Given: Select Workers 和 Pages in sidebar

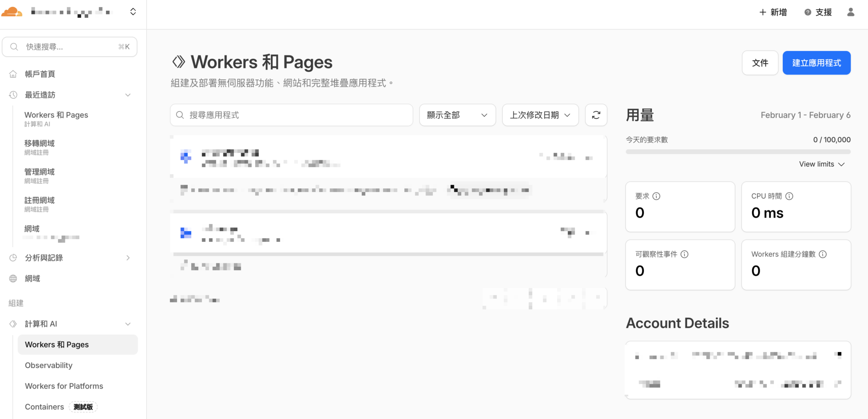Looking at the screenshot, I should tap(78, 345).
